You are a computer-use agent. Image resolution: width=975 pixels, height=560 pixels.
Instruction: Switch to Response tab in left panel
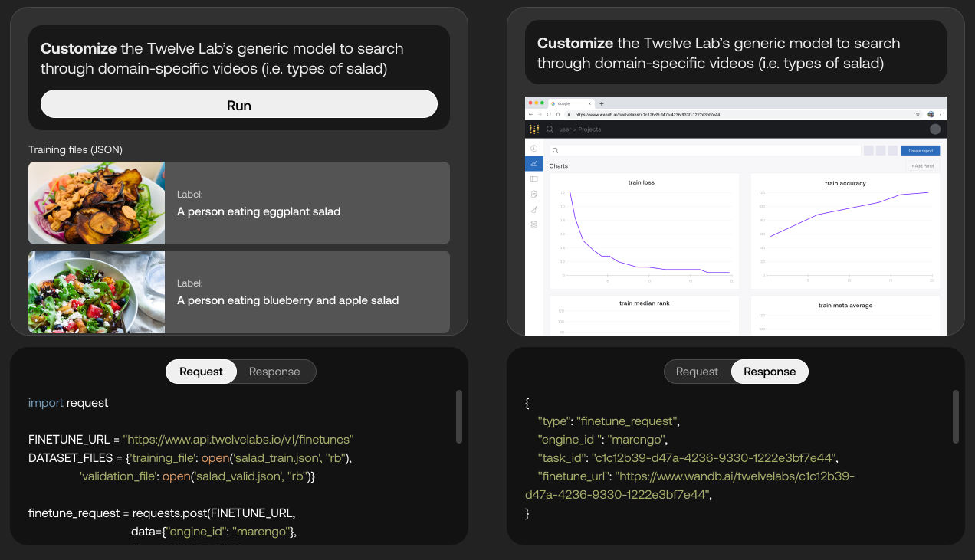tap(274, 372)
